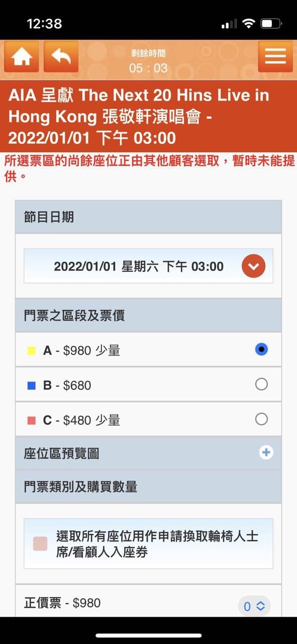
Task: Select price zone A $980 radio button
Action: point(261,350)
